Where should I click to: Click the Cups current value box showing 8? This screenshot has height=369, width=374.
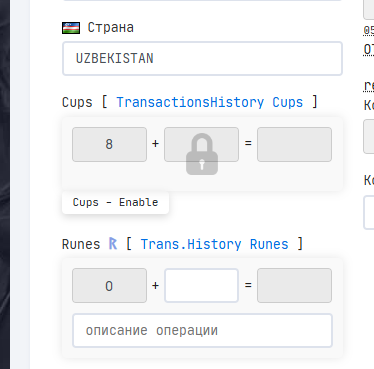(x=109, y=144)
